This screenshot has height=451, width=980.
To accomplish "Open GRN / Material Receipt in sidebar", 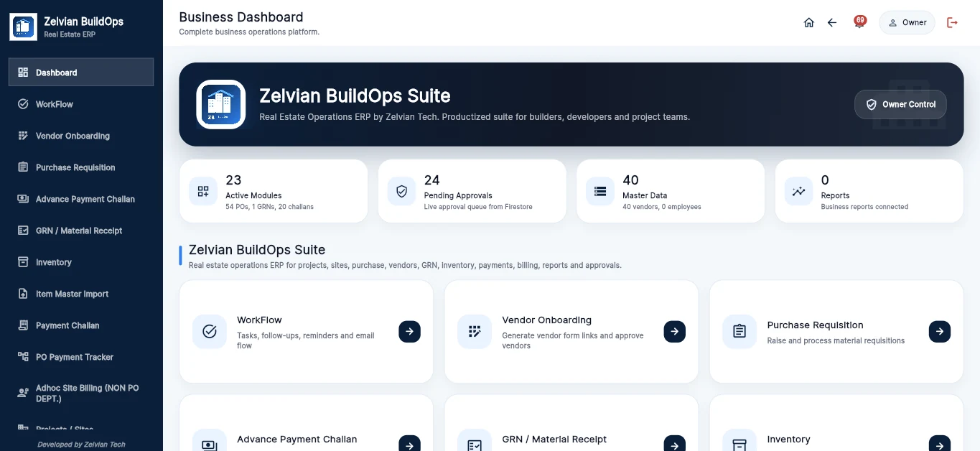I will pos(81,231).
